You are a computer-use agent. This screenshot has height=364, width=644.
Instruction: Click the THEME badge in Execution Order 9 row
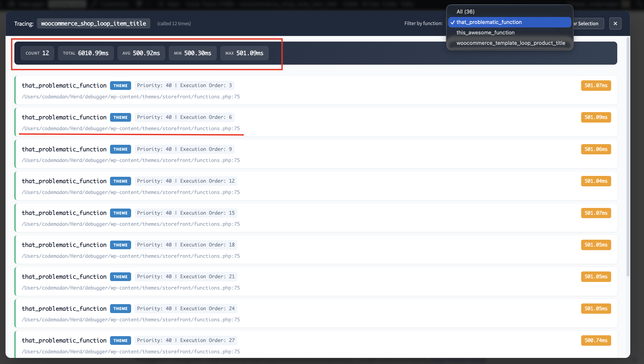pos(120,149)
